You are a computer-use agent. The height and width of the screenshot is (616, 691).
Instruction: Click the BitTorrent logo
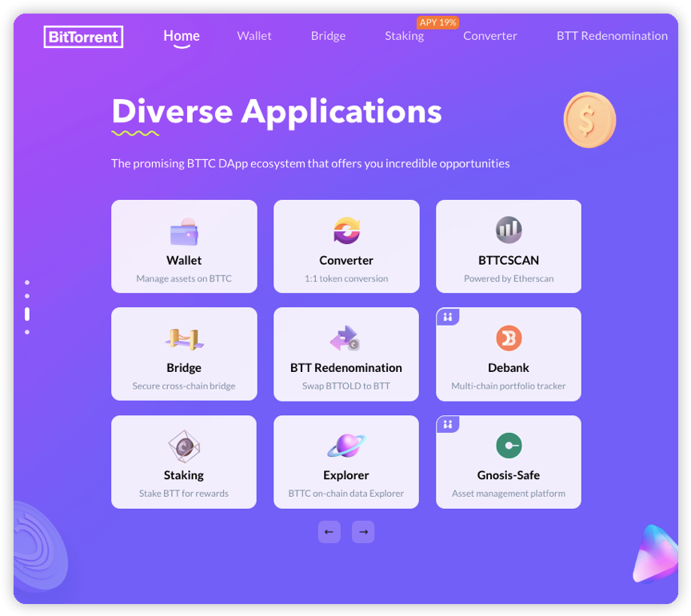(83, 37)
